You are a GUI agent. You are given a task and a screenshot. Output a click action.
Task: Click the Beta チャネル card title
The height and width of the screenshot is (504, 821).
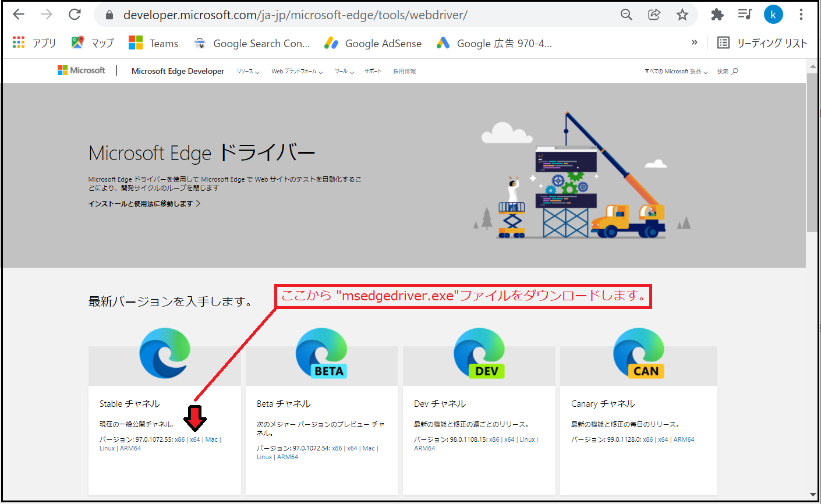(x=284, y=403)
